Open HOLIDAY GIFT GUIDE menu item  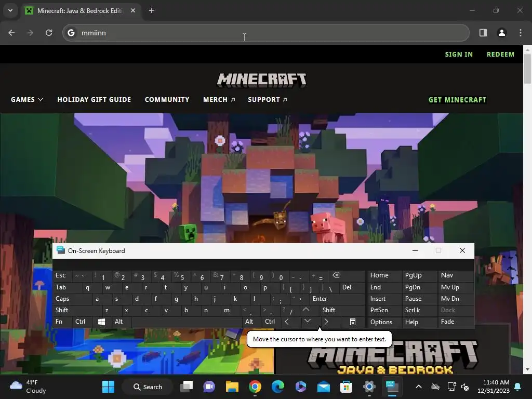(x=94, y=99)
